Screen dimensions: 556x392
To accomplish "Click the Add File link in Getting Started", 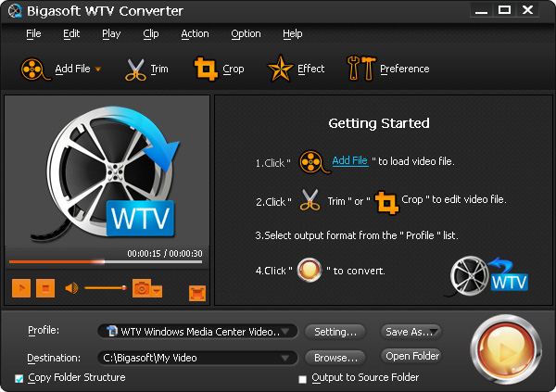I will click(350, 160).
